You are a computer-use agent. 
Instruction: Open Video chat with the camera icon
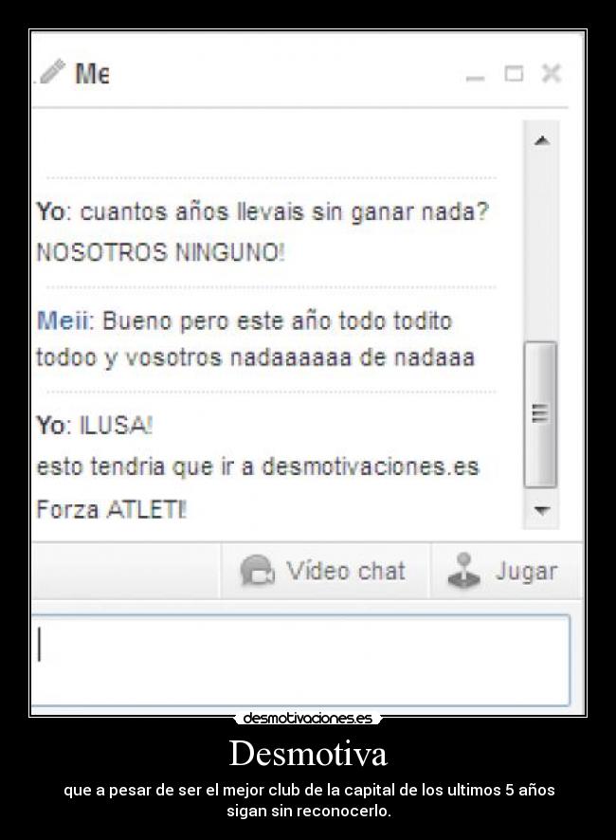coord(257,571)
